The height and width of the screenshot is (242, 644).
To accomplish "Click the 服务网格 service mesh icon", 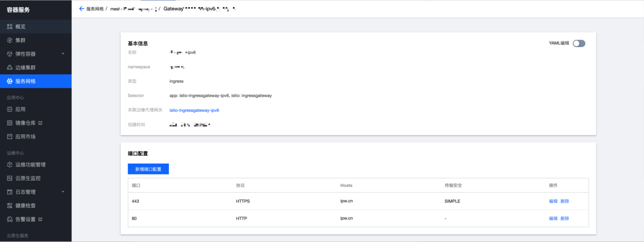I will coord(9,81).
